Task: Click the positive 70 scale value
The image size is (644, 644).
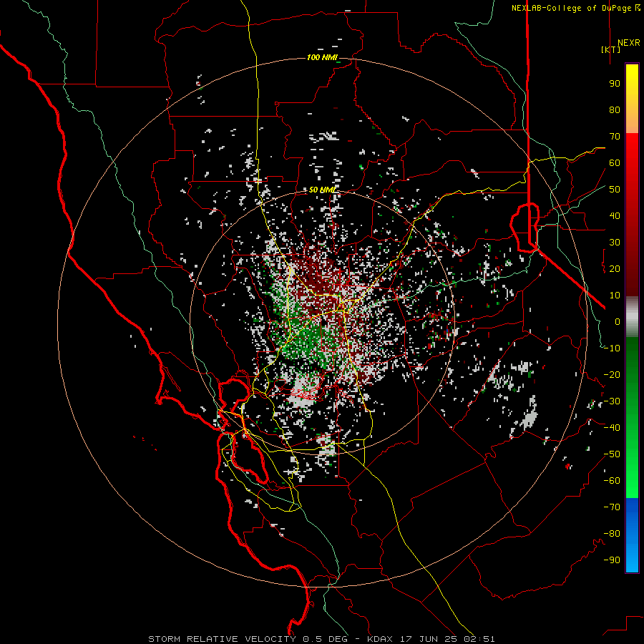Action: point(615,137)
